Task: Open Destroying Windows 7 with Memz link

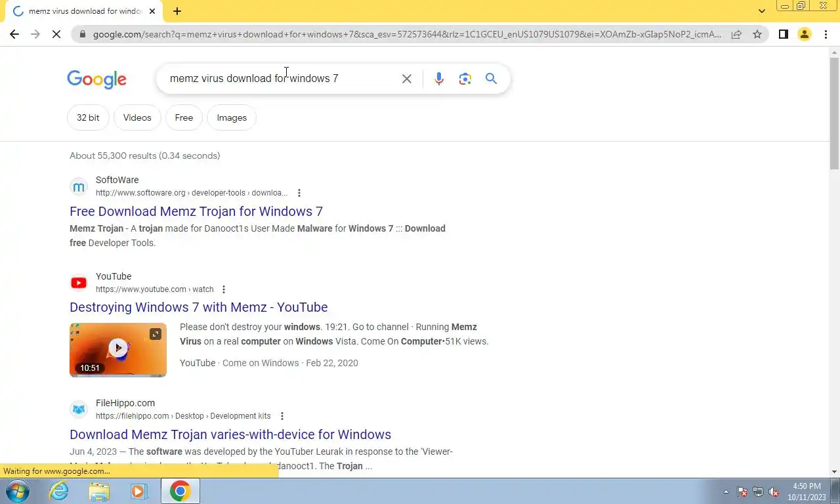Action: click(x=199, y=307)
